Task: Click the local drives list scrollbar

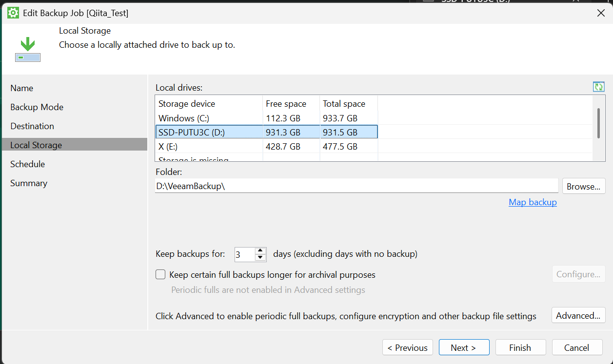Action: click(598, 123)
